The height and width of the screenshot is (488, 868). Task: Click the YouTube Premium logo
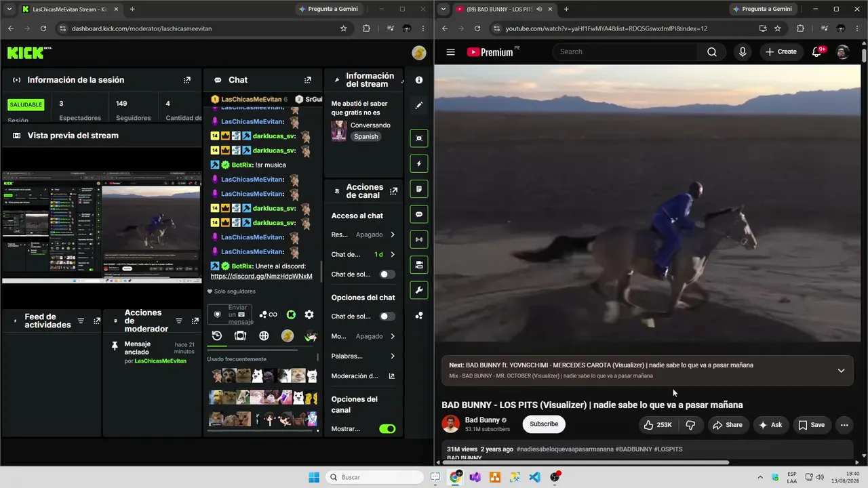(x=490, y=52)
